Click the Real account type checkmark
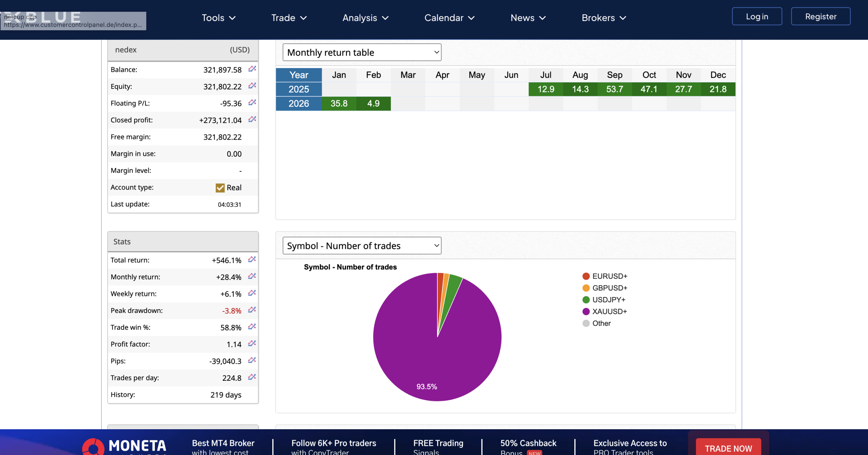Viewport: 868px width, 455px height. point(220,188)
